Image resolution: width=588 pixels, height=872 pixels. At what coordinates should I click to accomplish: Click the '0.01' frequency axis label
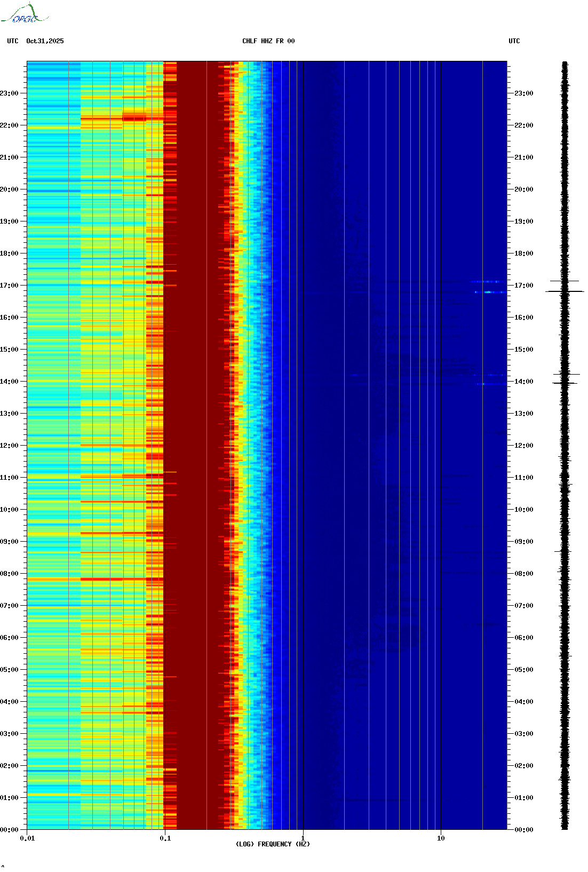(x=27, y=838)
